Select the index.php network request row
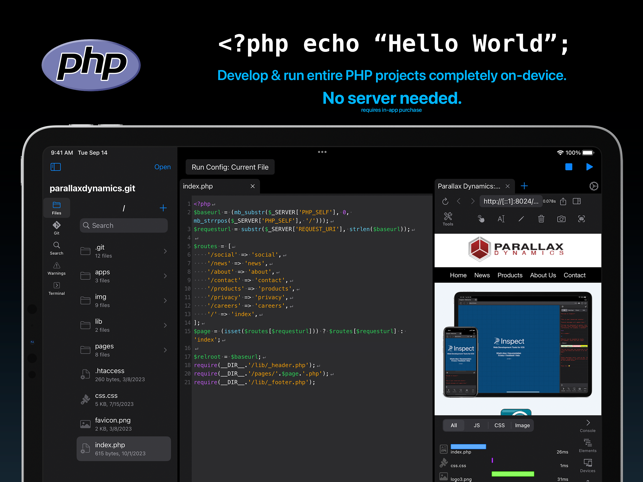Viewport: 643px width, 482px height. pyautogui.click(x=505, y=449)
